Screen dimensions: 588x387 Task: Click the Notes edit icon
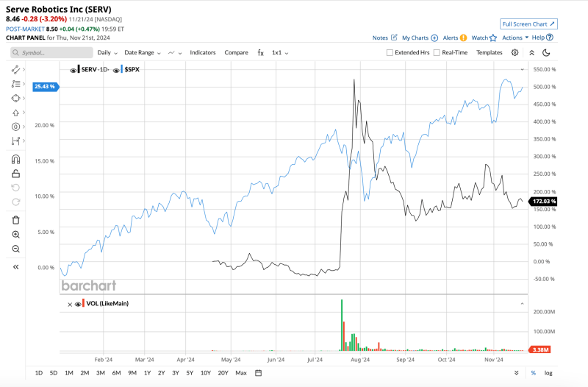pos(394,38)
